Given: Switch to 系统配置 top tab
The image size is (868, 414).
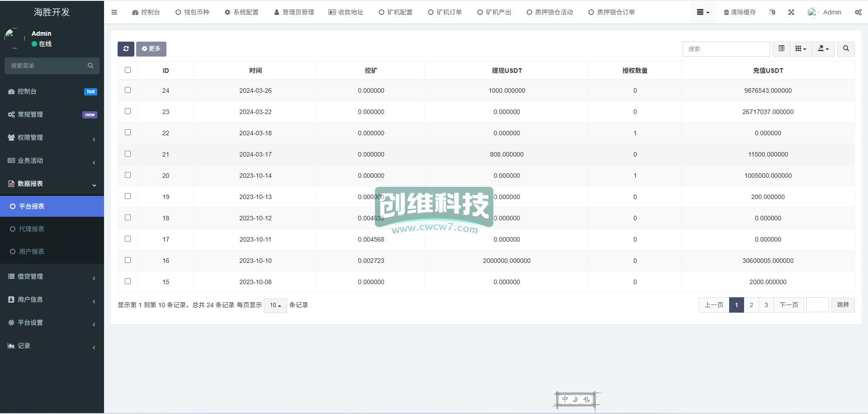Looking at the screenshot, I should click(242, 12).
